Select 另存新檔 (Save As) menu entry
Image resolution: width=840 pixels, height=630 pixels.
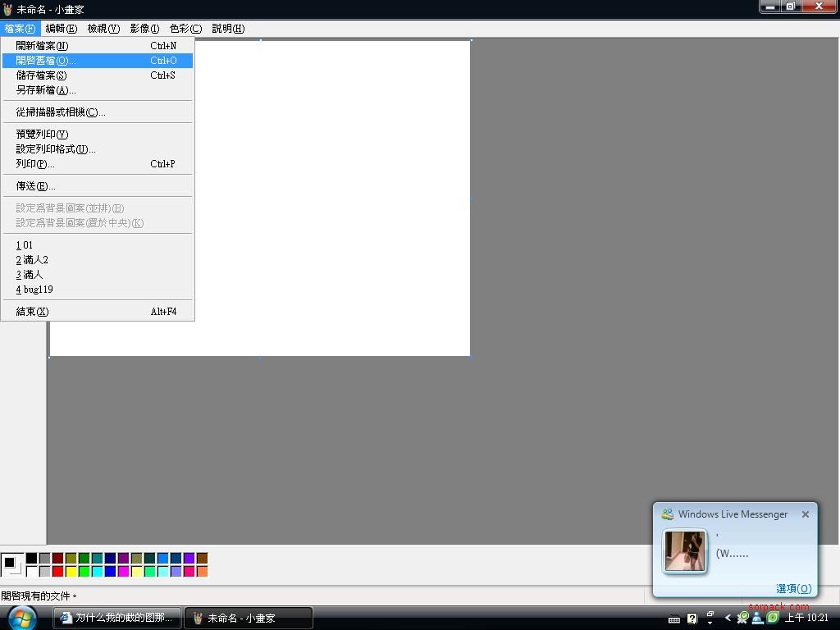tap(46, 90)
